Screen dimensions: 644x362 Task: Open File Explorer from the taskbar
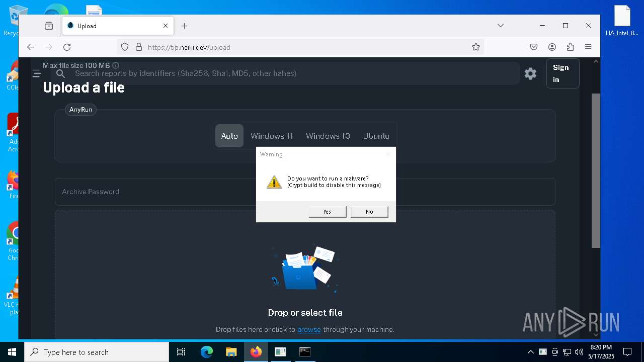(231, 352)
